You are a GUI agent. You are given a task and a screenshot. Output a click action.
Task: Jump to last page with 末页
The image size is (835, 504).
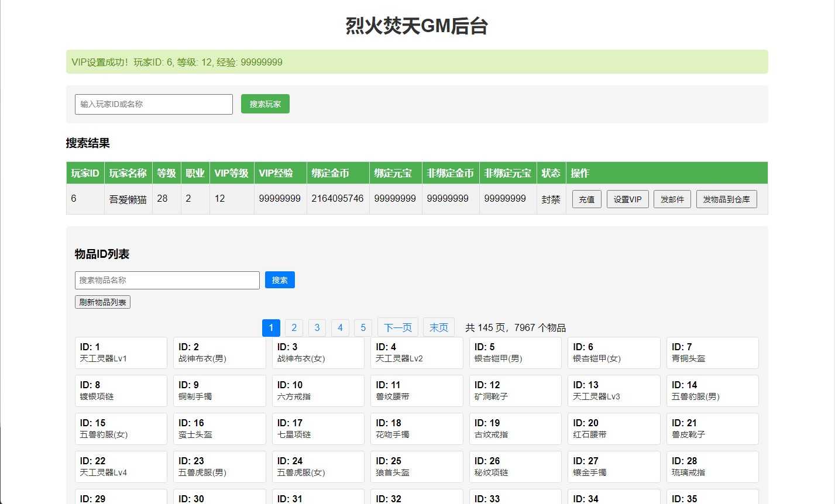(x=438, y=327)
